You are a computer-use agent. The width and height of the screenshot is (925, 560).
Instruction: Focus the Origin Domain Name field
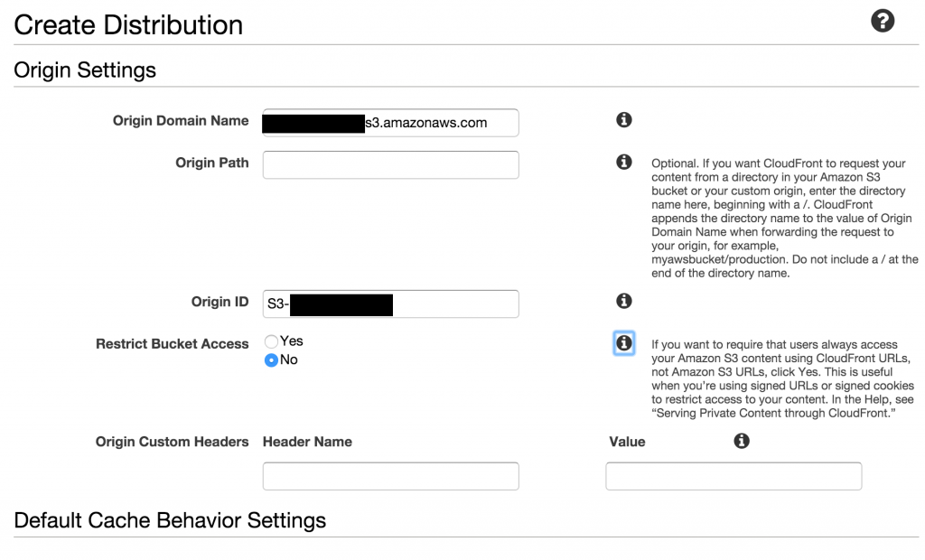[390, 123]
